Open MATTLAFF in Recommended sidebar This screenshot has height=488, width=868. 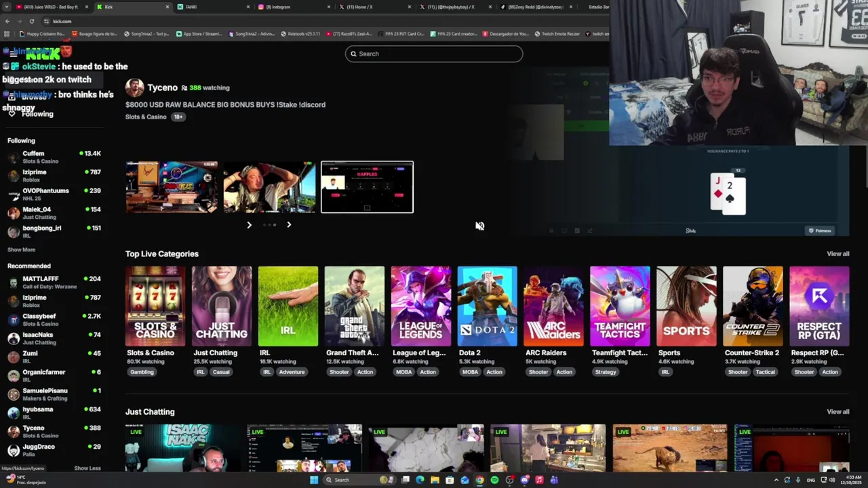[54, 283]
